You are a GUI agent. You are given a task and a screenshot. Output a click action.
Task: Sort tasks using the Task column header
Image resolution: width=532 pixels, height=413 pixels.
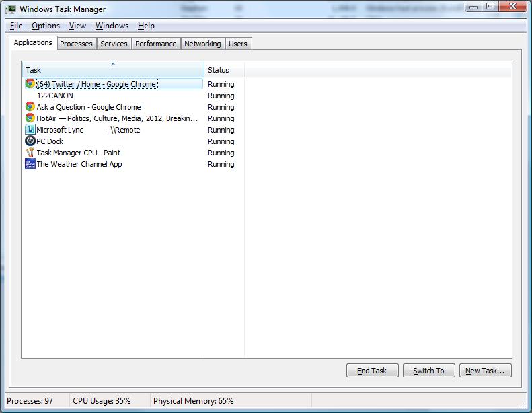click(x=112, y=70)
